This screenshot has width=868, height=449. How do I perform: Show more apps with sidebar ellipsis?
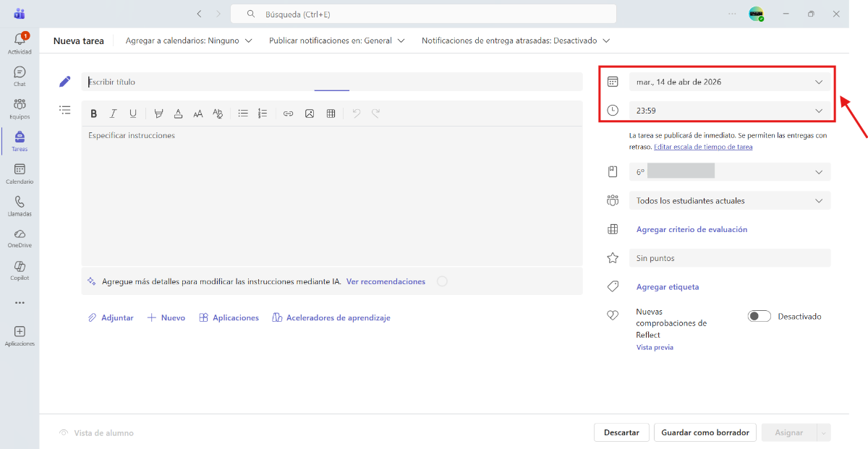tap(20, 303)
